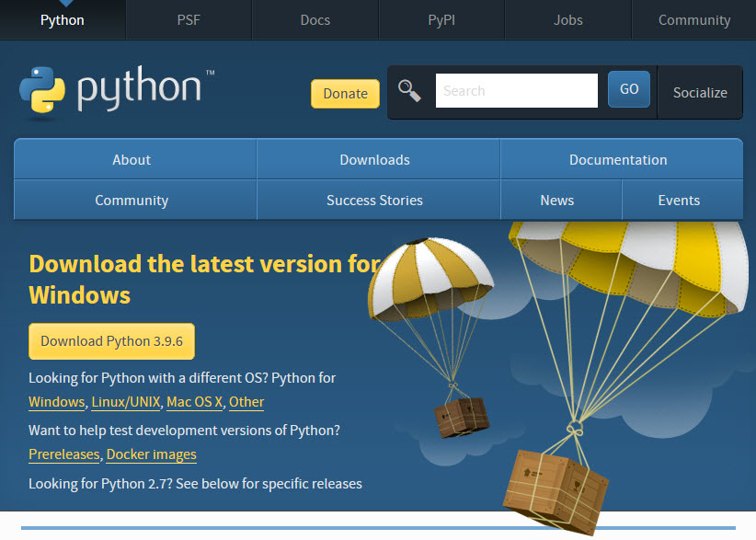
Task: Switch to the PSF tab
Action: [189, 19]
